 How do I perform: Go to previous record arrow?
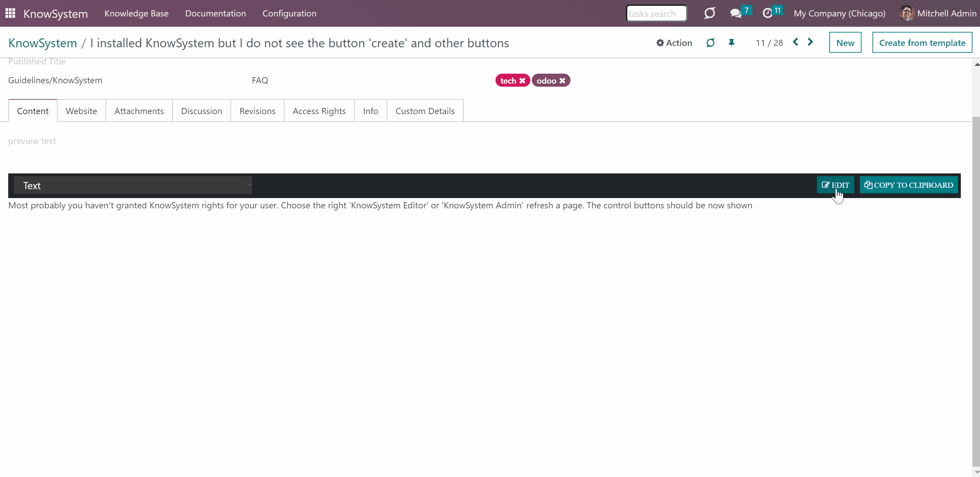pos(795,42)
